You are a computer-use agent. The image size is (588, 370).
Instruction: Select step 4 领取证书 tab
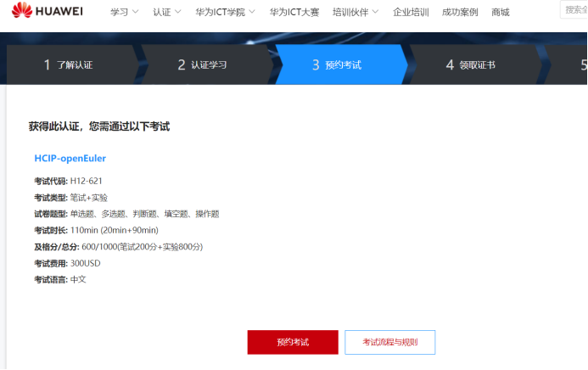474,64
